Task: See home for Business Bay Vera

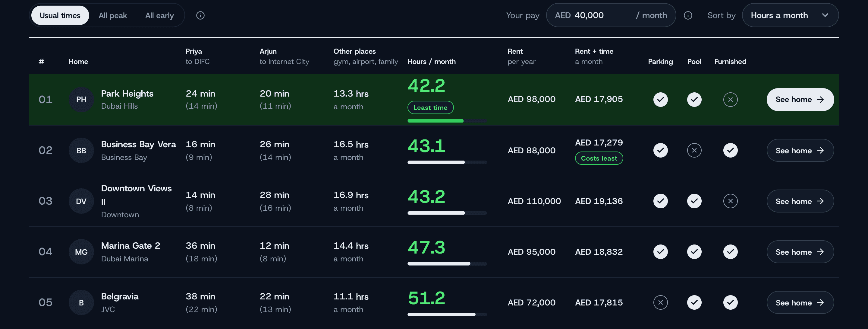Action: [x=800, y=151]
